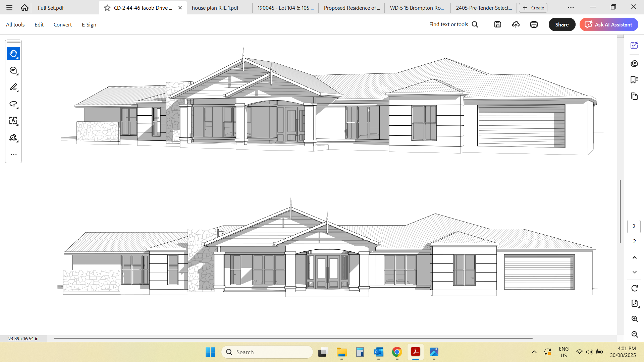The image size is (644, 362).
Task: Click the save file icon
Action: [x=498, y=24]
